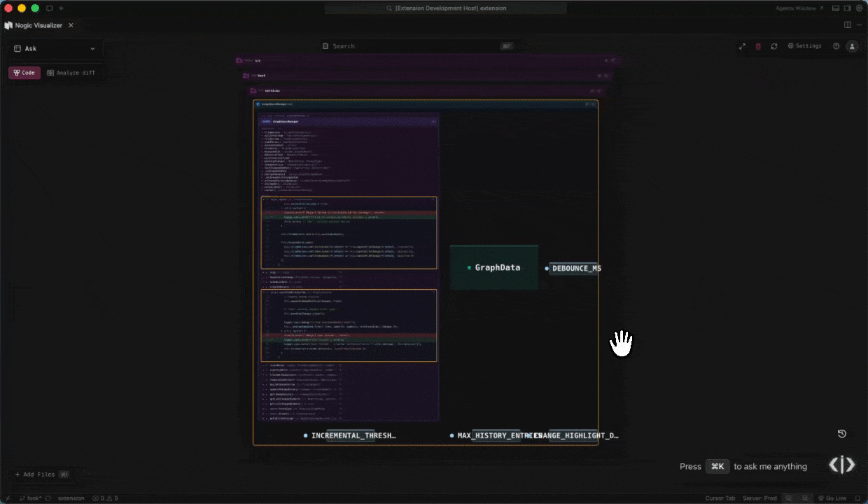Select the DEBOUNCE_MS node
This screenshot has height=504, width=868.
point(573,268)
